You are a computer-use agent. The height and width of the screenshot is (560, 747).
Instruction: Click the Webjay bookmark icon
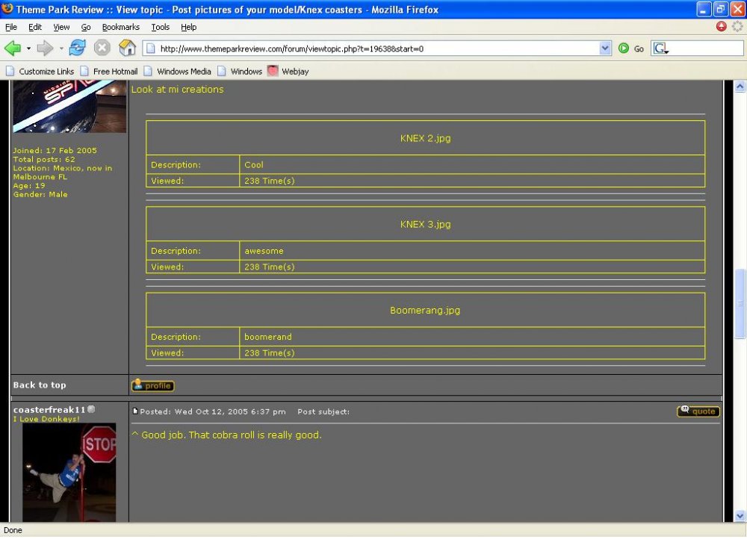[273, 72]
